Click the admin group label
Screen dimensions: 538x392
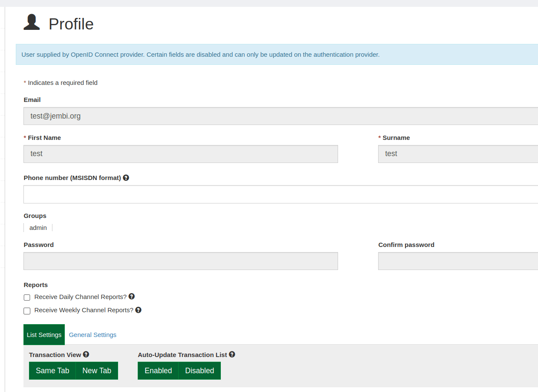click(x=38, y=227)
